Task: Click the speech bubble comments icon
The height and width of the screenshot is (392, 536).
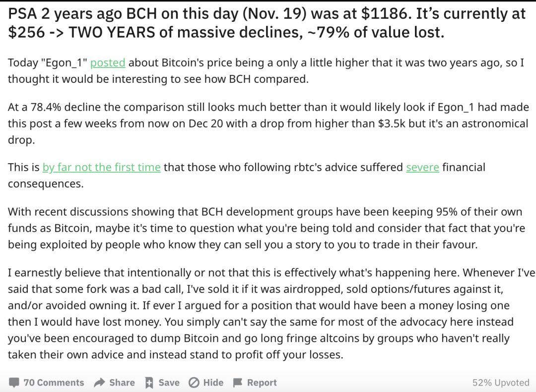Action: (14, 383)
